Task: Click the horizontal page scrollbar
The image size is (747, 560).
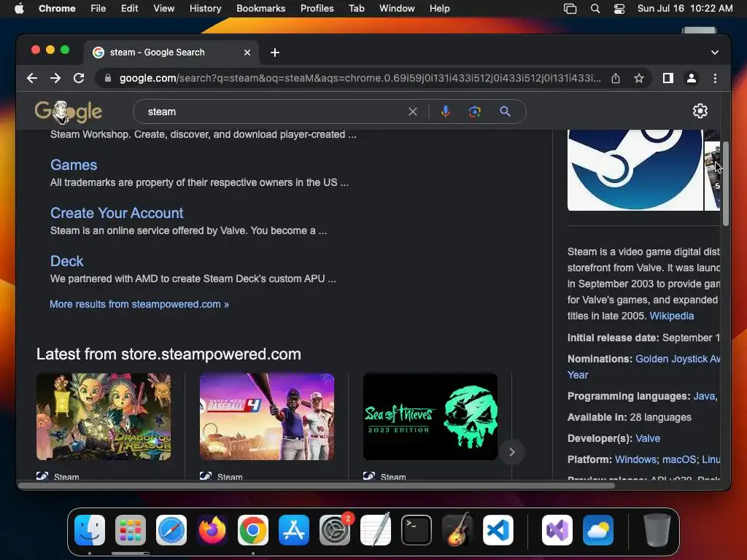Action: [317, 486]
